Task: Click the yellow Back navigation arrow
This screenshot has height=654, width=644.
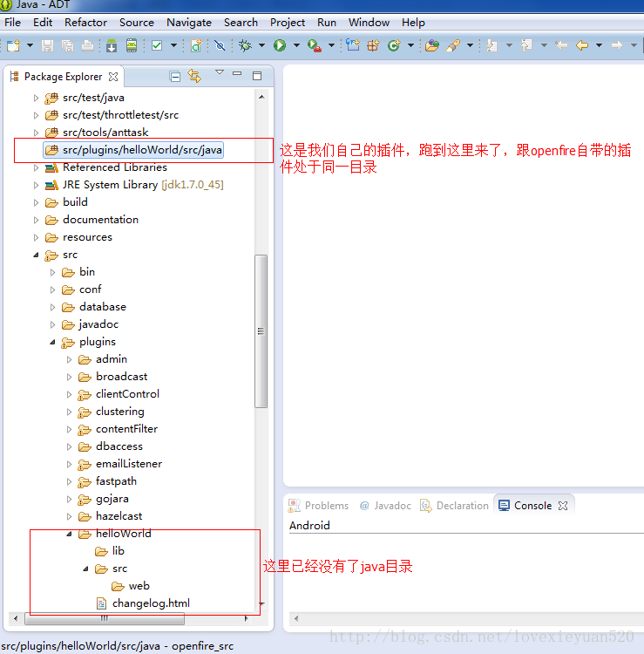Action: [x=582, y=45]
